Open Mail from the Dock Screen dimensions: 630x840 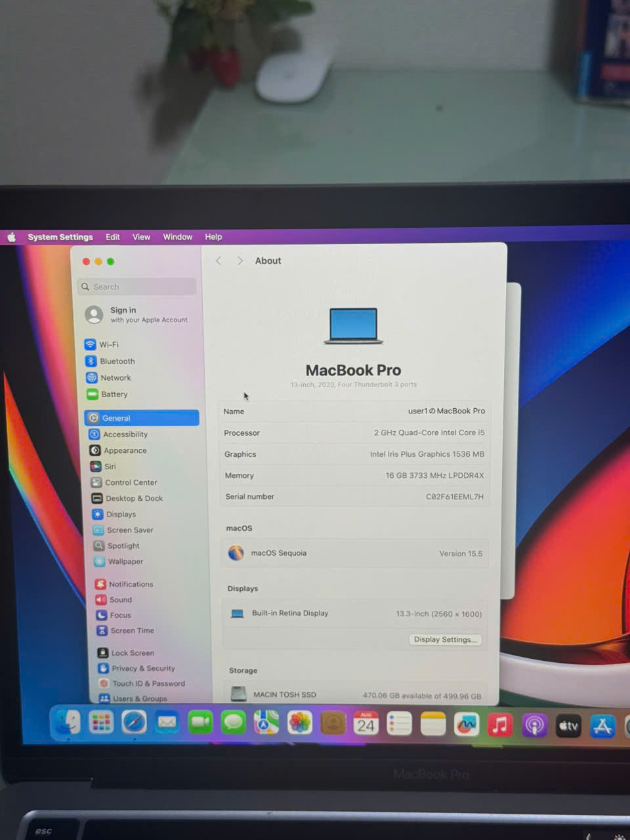click(167, 723)
